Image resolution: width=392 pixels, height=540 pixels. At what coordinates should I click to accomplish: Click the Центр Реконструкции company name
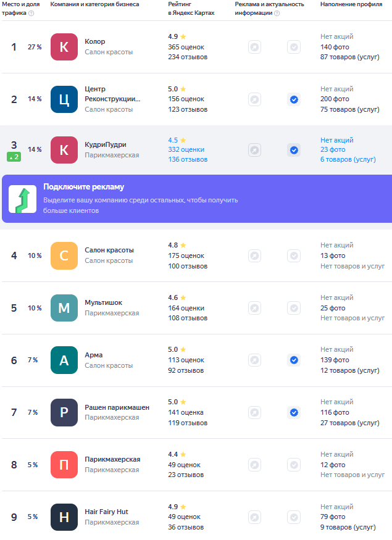[112, 94]
